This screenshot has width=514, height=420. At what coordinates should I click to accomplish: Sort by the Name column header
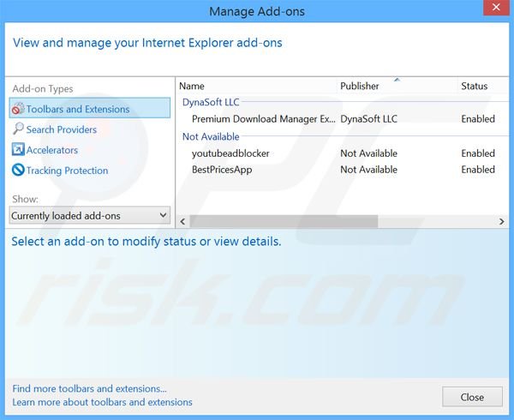[x=192, y=87]
